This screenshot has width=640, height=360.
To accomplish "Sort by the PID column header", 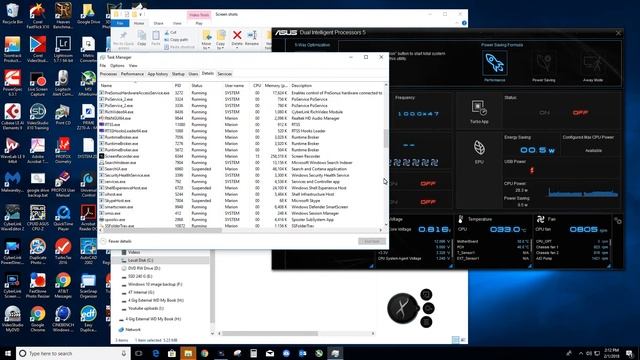I will (x=178, y=86).
